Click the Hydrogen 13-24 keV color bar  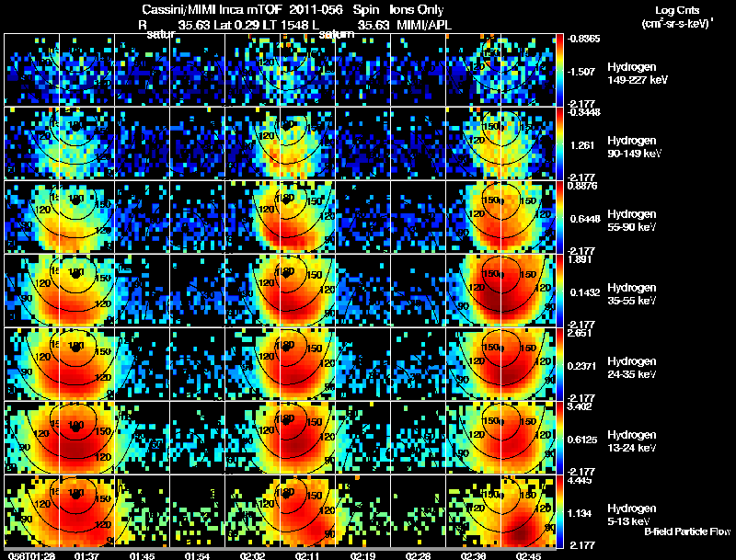coord(559,438)
